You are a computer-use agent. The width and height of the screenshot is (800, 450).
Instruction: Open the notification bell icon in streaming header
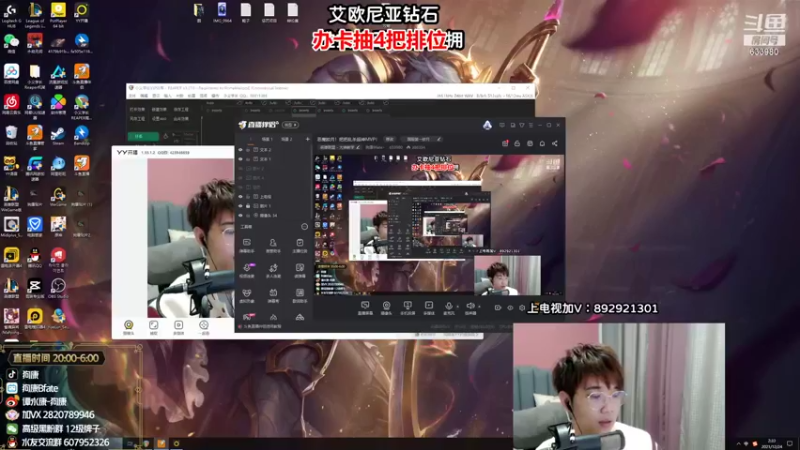pyautogui.click(x=542, y=143)
